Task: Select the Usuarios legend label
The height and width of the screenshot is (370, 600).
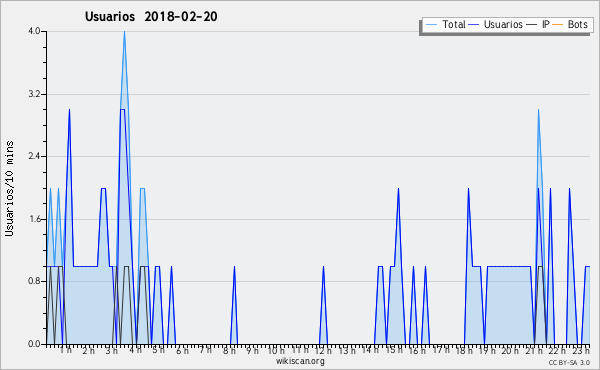Action: click(503, 24)
